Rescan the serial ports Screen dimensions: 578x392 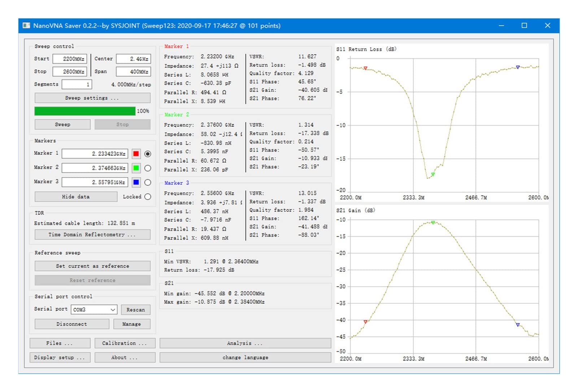(136, 310)
